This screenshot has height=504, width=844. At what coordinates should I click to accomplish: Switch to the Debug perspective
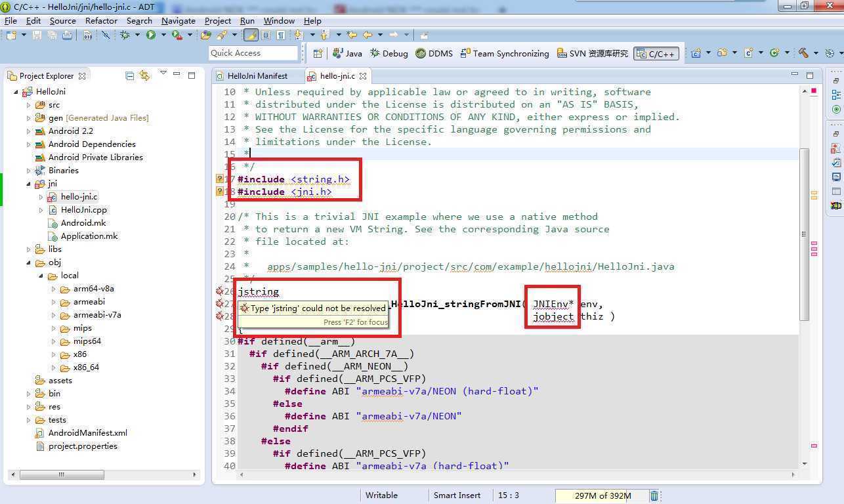[389, 53]
